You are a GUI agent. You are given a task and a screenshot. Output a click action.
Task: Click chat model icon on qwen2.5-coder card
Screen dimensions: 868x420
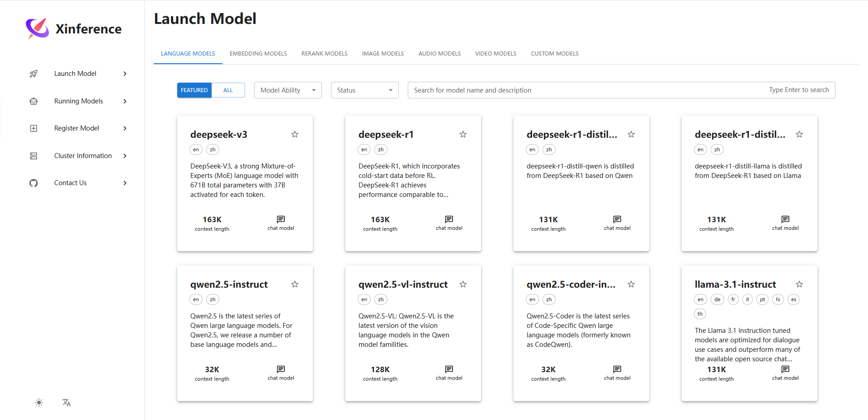tap(617, 369)
